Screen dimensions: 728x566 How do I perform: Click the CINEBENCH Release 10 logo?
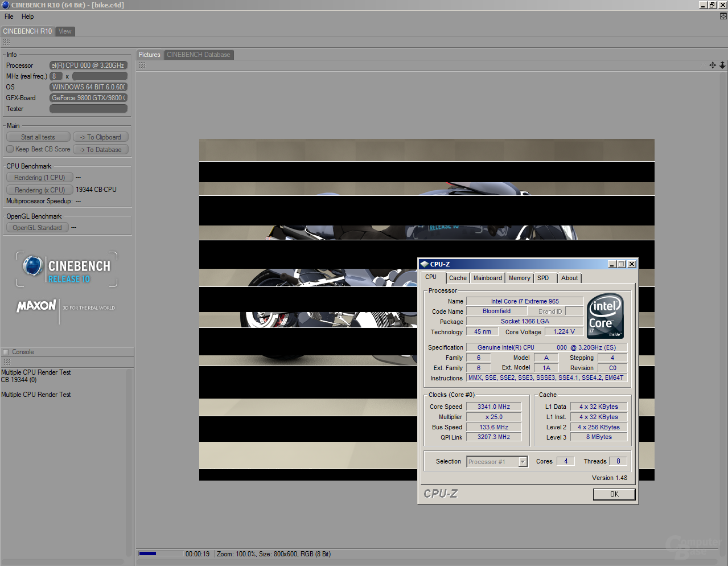point(67,269)
